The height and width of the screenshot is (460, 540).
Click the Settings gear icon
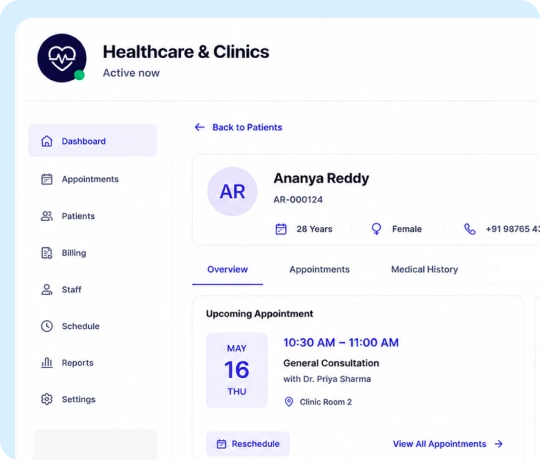click(47, 399)
